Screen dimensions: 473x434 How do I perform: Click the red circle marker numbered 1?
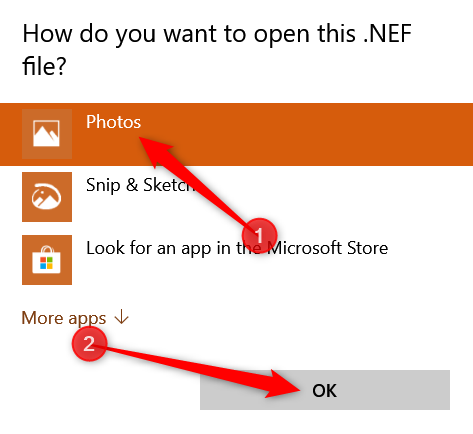259,236
